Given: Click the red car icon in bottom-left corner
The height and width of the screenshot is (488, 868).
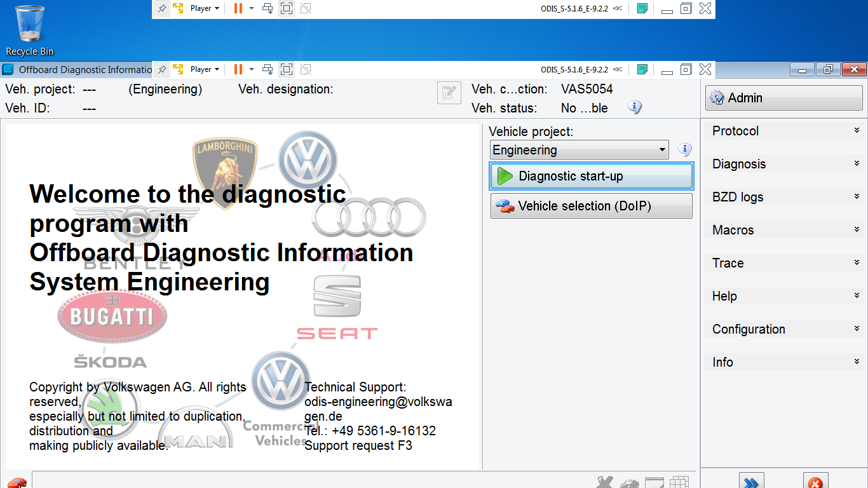Looking at the screenshot, I should point(17,482).
